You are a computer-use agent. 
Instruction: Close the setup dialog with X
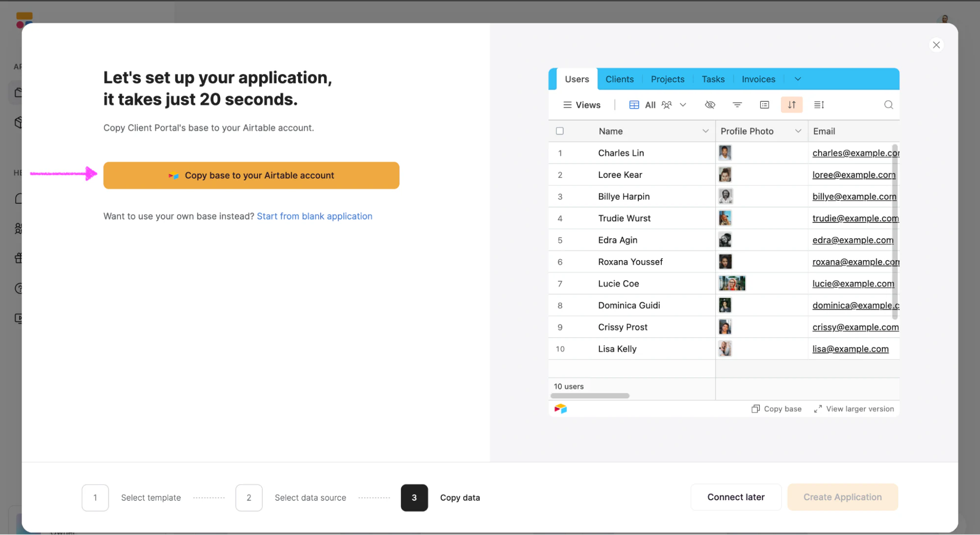click(936, 45)
